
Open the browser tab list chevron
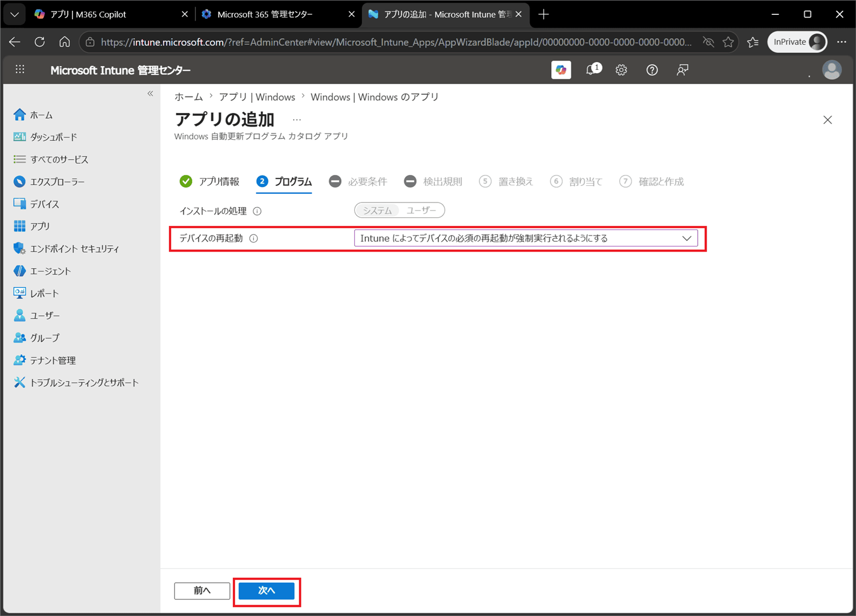[14, 14]
